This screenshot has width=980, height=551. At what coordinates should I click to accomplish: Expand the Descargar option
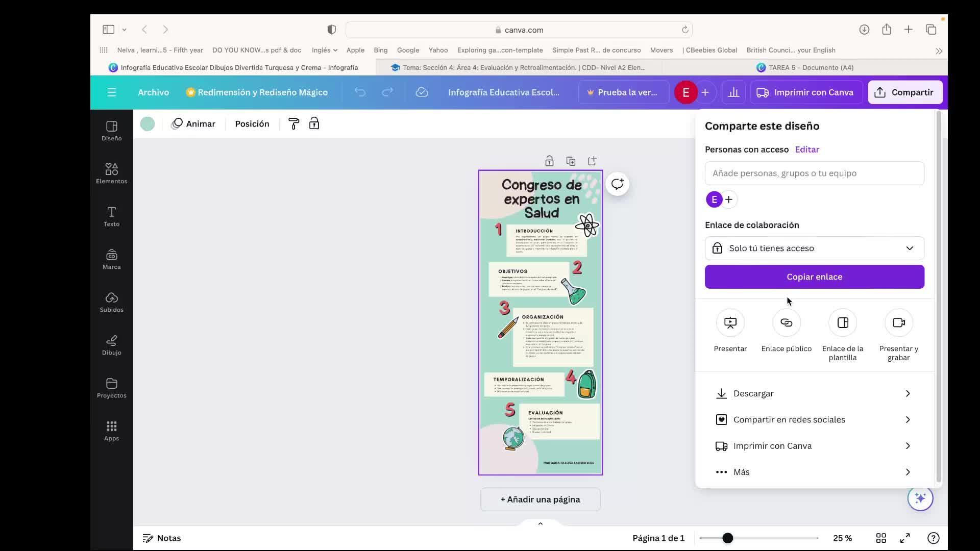[x=814, y=393]
